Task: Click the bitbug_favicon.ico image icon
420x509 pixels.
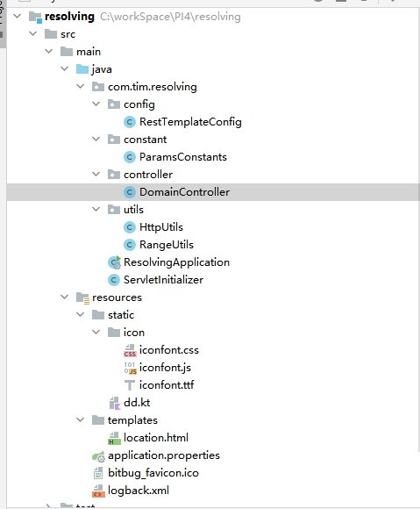Action: point(98,473)
